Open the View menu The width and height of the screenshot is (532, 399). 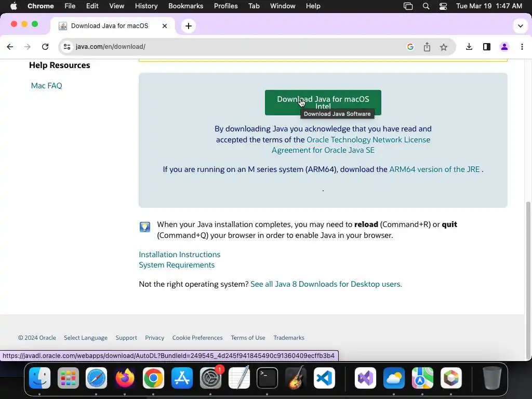116,6
